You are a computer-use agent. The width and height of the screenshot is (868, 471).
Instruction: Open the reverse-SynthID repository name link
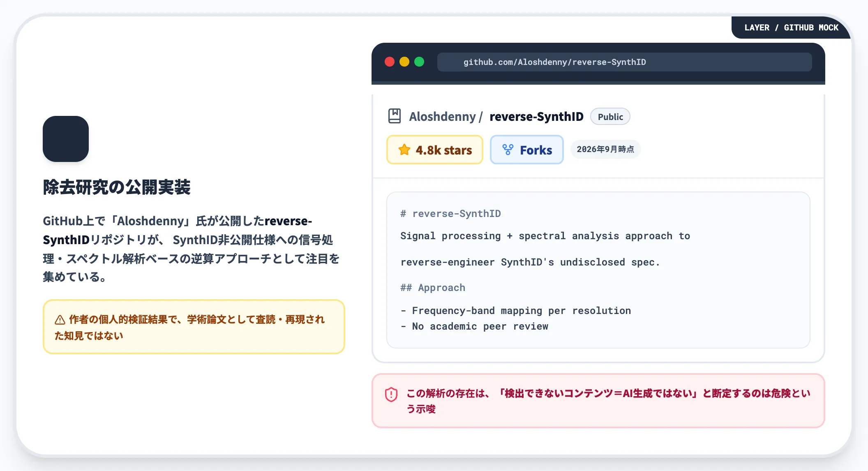click(x=536, y=117)
